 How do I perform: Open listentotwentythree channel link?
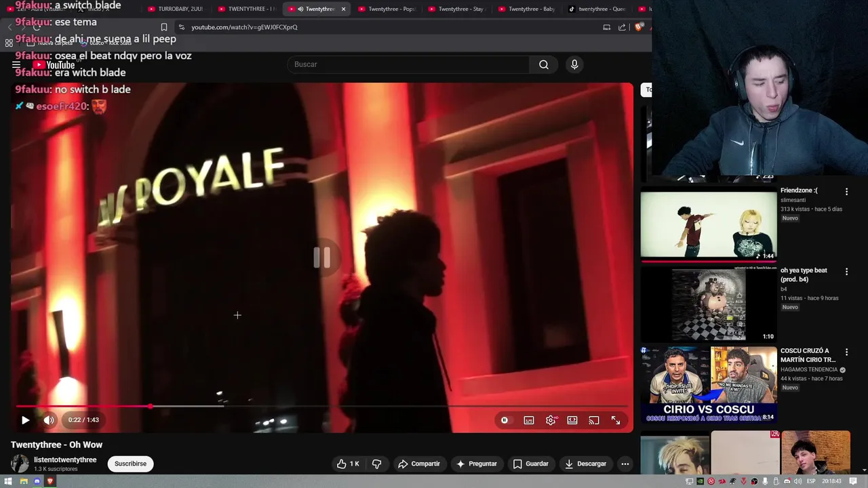(65, 460)
